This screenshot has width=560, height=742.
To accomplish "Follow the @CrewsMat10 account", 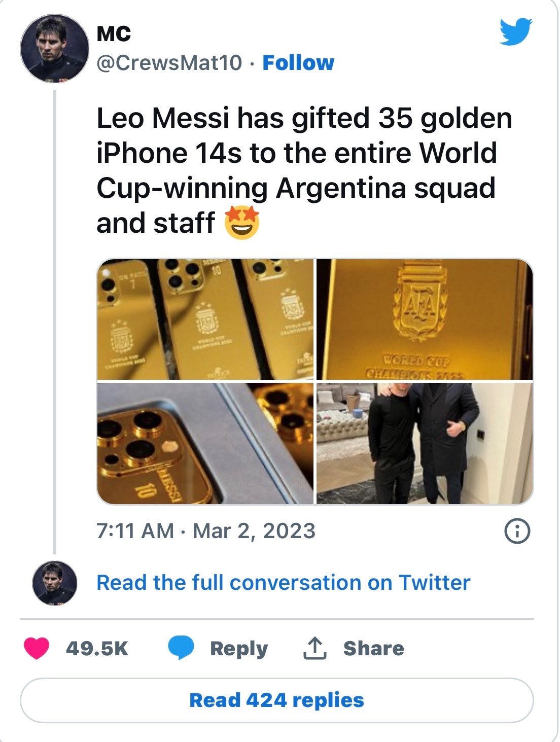I will 298,63.
